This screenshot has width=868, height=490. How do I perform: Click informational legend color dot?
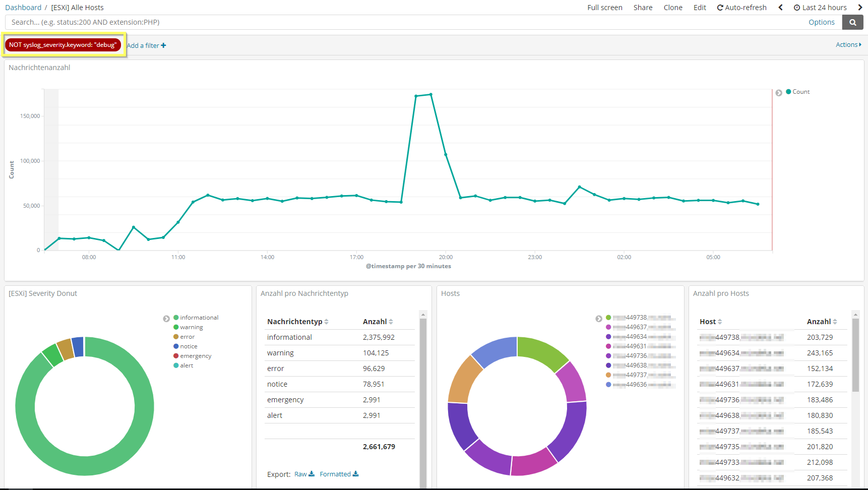176,318
